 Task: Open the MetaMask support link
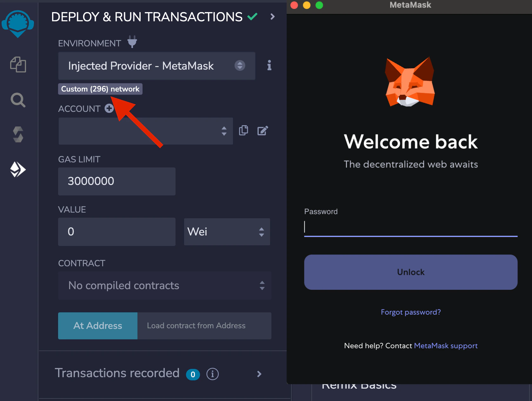coord(446,346)
